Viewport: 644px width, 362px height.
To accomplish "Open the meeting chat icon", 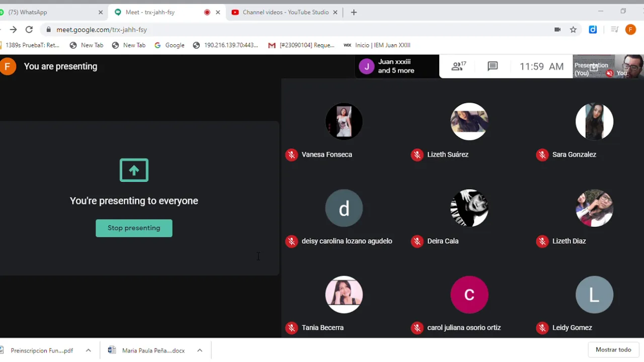I will pyautogui.click(x=493, y=66).
